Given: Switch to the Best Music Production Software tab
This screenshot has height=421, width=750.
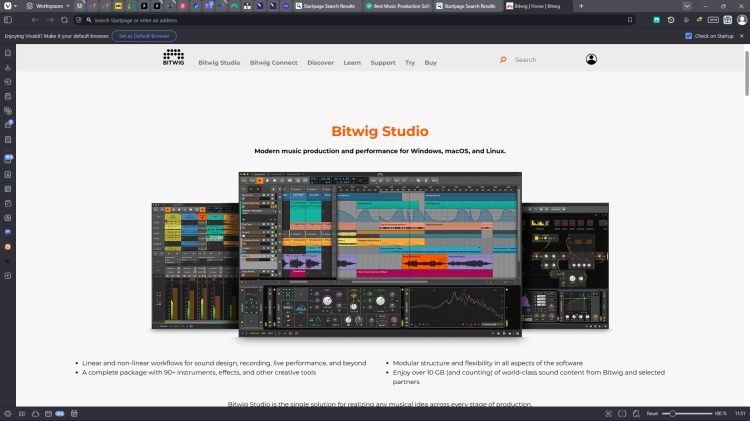Looking at the screenshot, I should pos(397,6).
